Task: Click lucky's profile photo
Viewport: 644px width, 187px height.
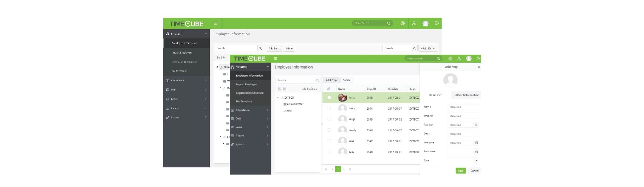Action: click(342, 98)
